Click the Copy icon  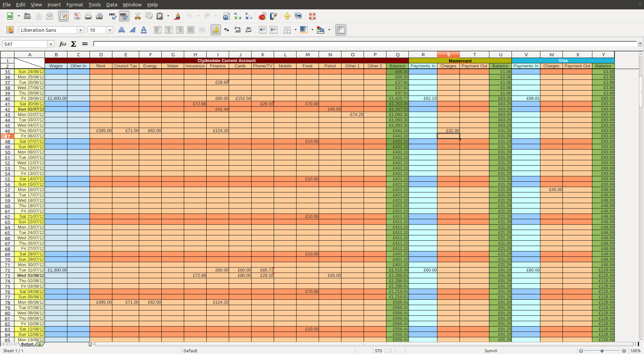tap(149, 16)
